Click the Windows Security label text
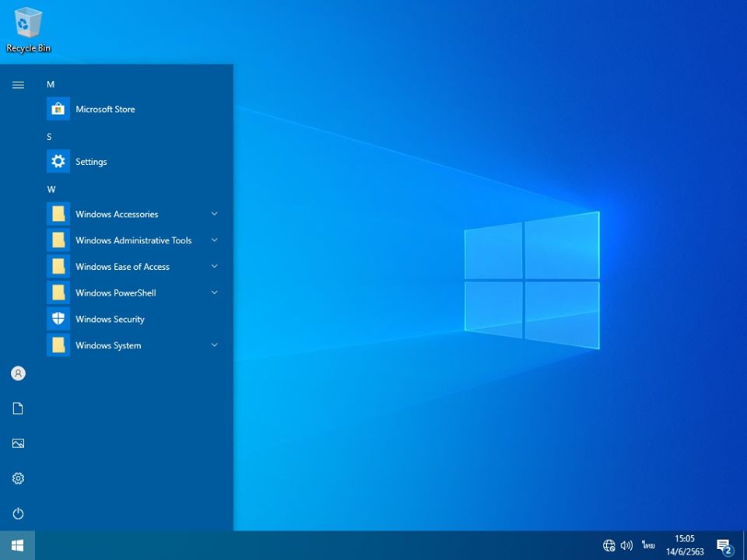 110,319
